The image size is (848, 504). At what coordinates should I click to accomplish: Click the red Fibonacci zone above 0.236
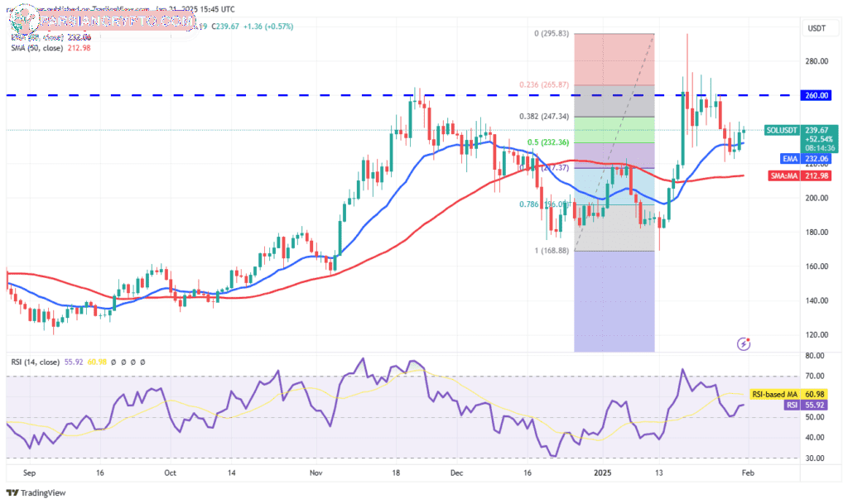pos(614,60)
